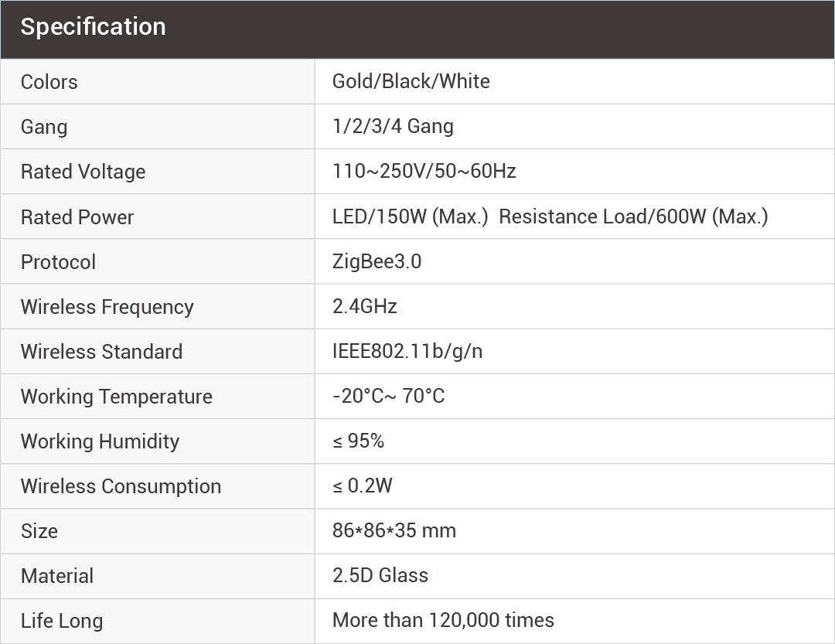Click the Gold/Black/White value
The height and width of the screenshot is (644, 835).
(411, 82)
